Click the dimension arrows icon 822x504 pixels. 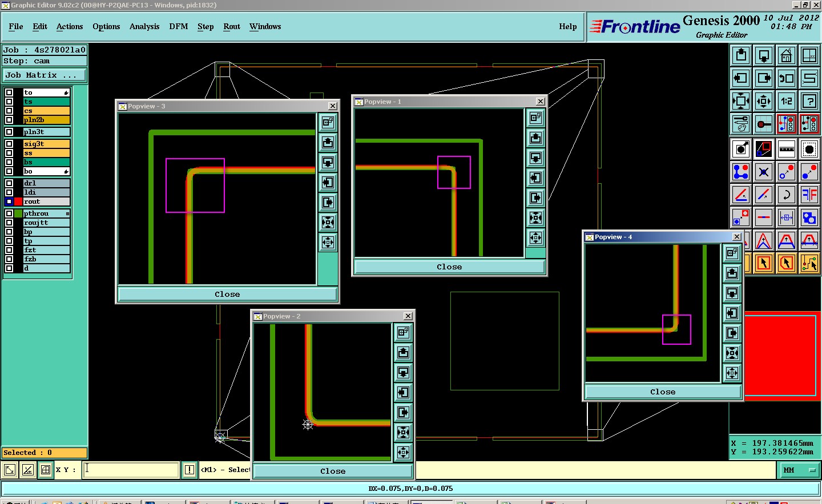787,217
